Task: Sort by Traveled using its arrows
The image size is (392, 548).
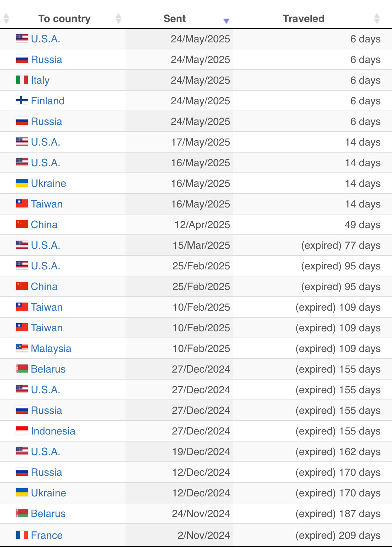Action: point(377,18)
